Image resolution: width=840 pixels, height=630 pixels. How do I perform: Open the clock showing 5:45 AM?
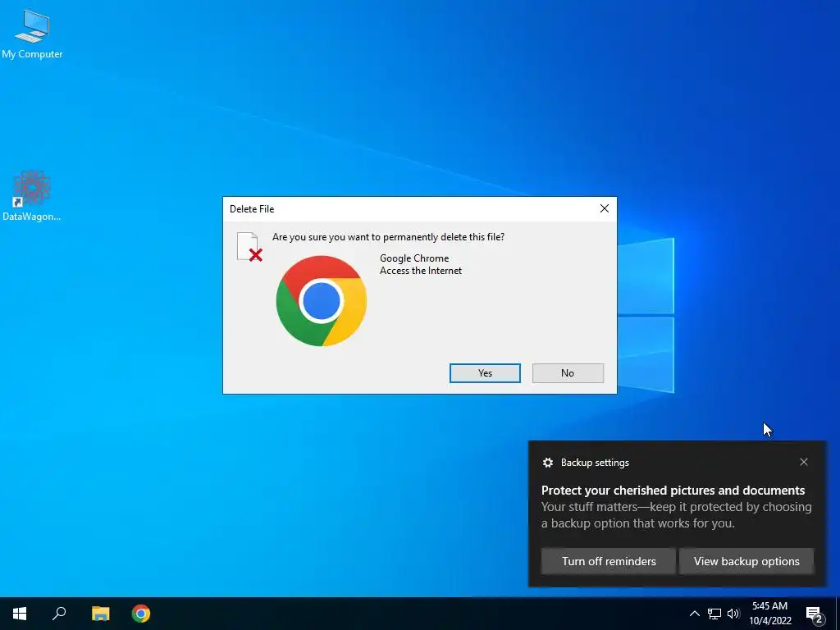coord(769,614)
